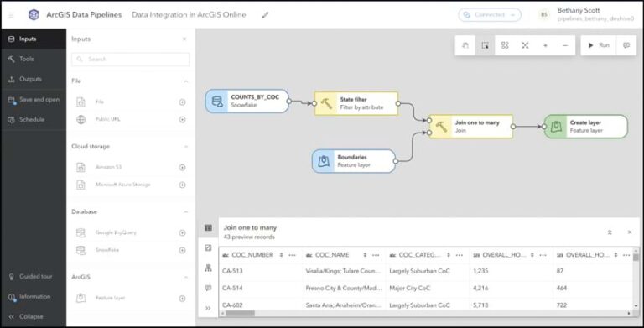This screenshot has height=328, width=644.
Task: Click the 4,216 value cell
Action: 511,288
